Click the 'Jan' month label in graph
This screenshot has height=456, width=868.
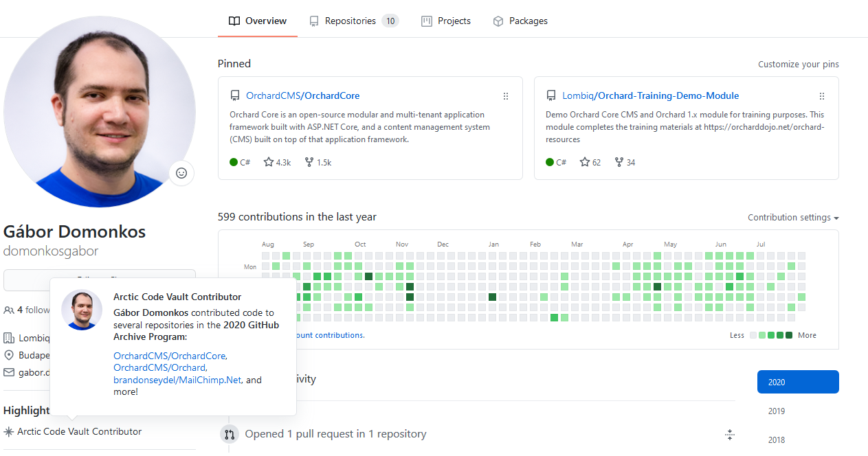493,244
